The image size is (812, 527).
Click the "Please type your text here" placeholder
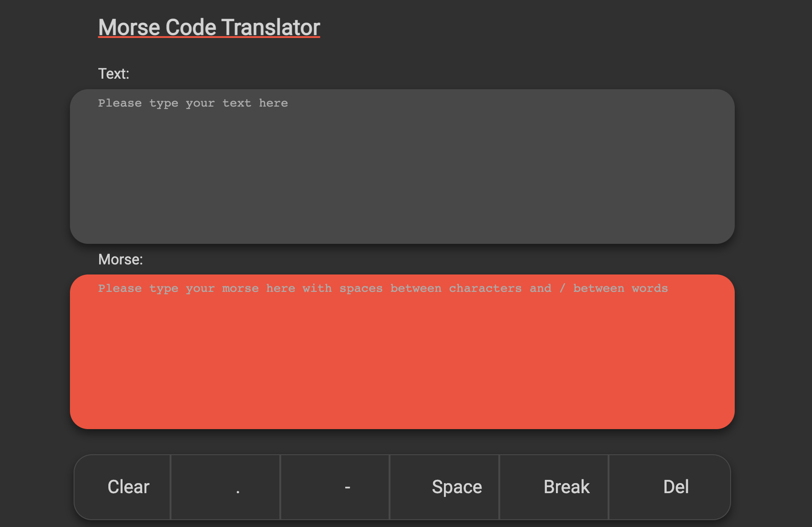click(x=193, y=103)
